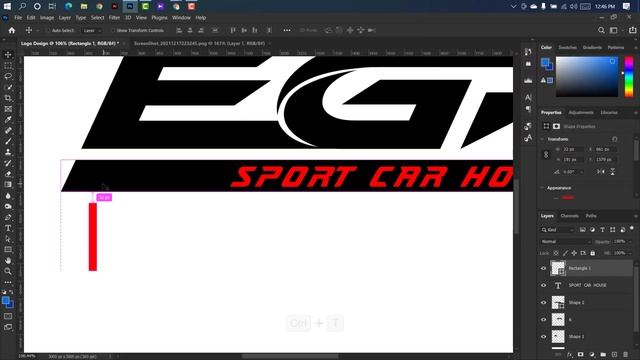
Task: Select the Hand tool
Action: (x=8, y=260)
